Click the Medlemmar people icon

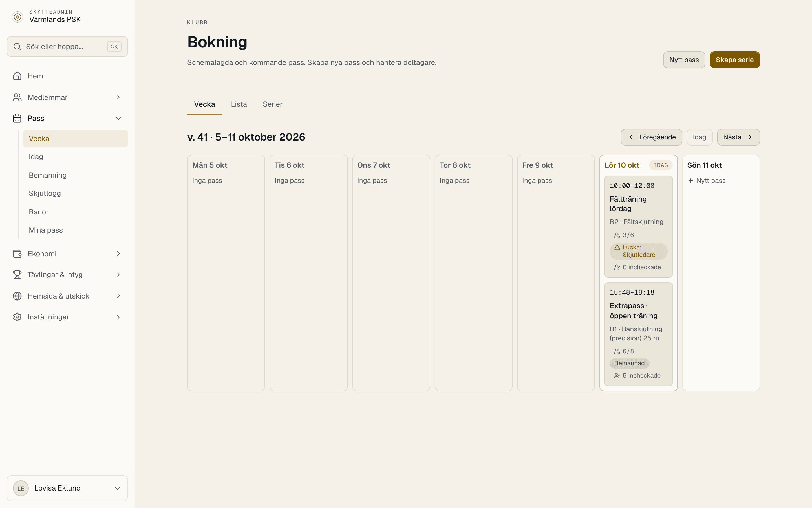(x=17, y=97)
